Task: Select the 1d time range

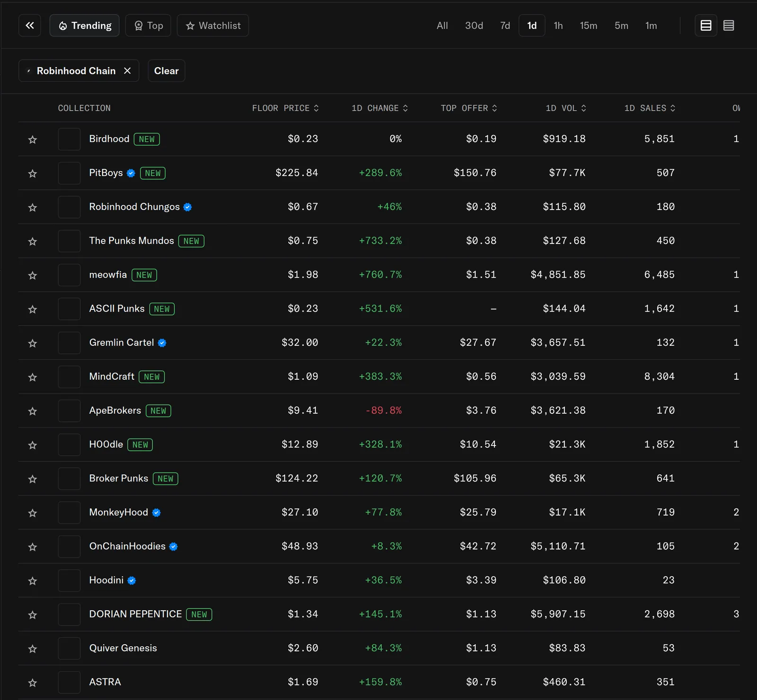Action: pyautogui.click(x=532, y=26)
